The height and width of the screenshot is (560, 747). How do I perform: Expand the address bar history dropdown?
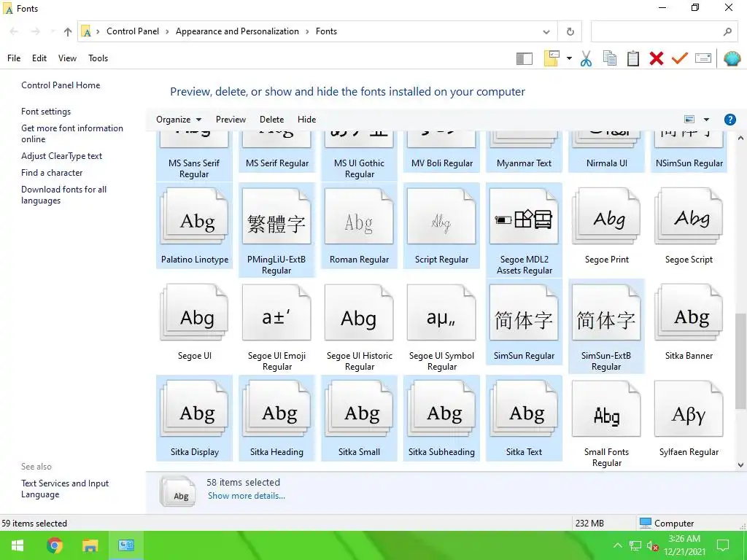pyautogui.click(x=546, y=32)
